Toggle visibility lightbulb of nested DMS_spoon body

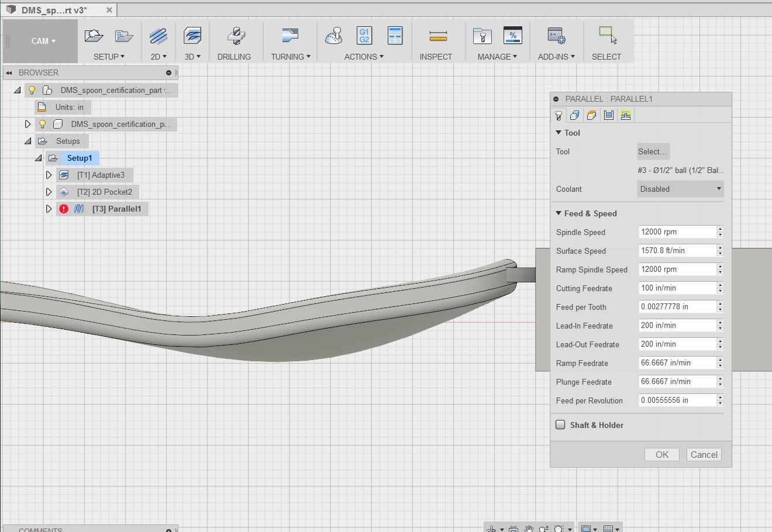pyautogui.click(x=42, y=124)
